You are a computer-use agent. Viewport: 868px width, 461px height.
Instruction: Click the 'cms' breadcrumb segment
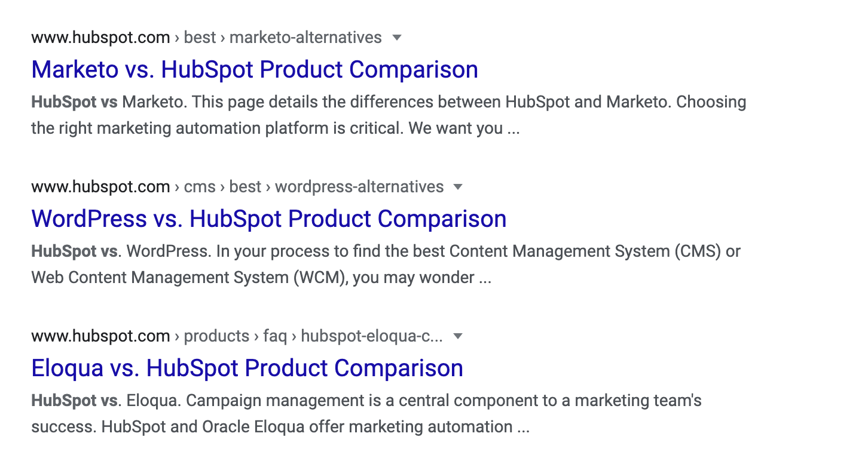click(x=200, y=187)
